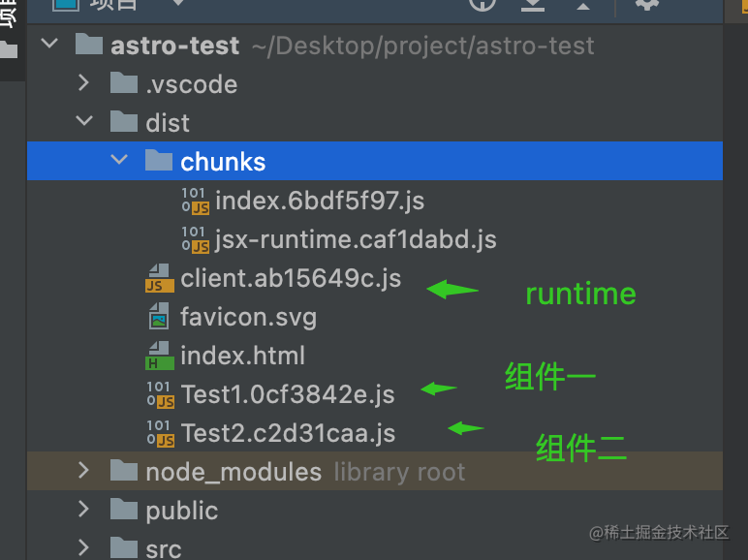748x560 pixels.
Task: Open the project view dropdown arrow
Action: coord(178,3)
